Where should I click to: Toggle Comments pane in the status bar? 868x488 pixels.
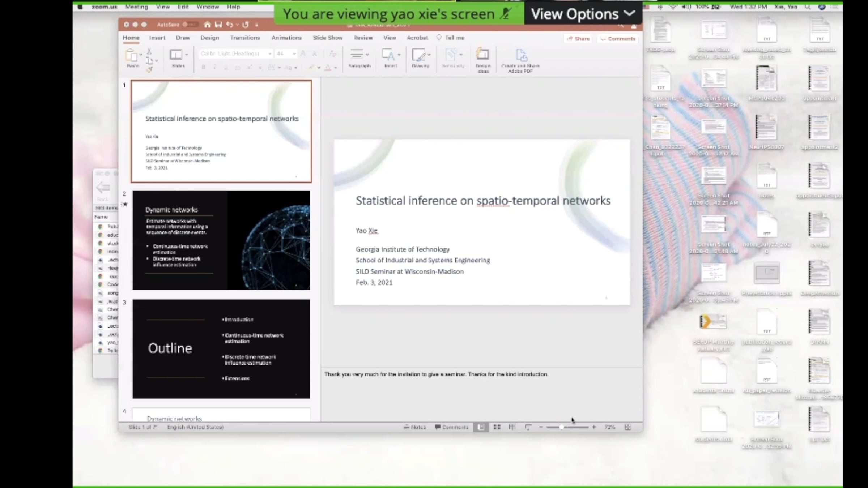coord(451,427)
